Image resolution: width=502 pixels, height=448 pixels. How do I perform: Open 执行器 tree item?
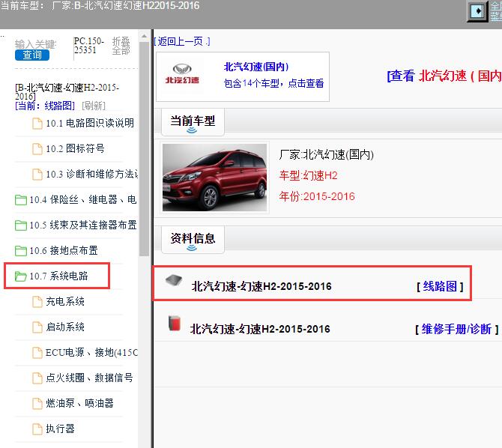(x=60, y=429)
